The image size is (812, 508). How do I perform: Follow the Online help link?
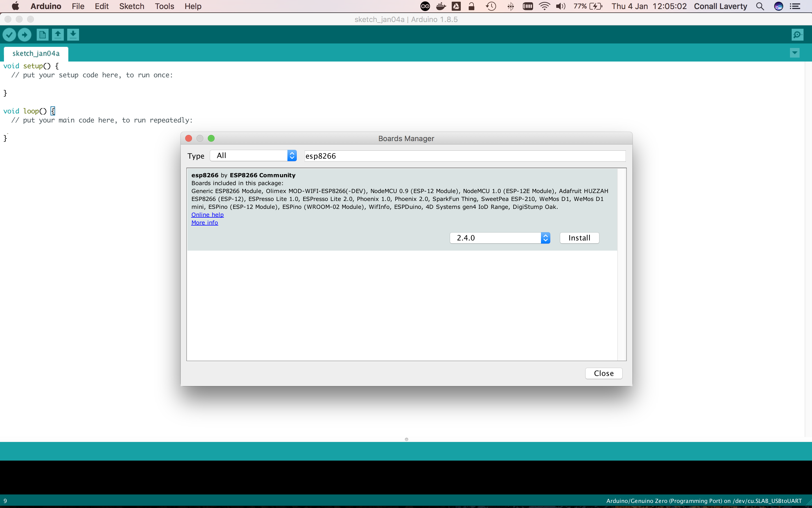click(x=207, y=215)
